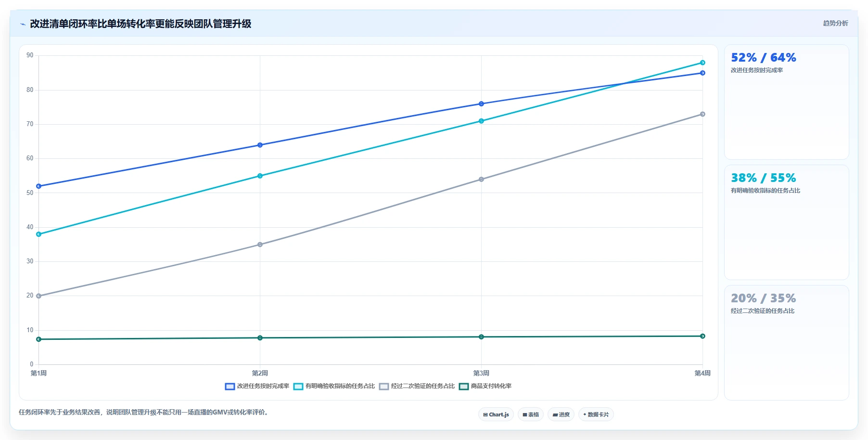868x440 pixels.
Task: Click the 38% / 55% stat value
Action: pyautogui.click(x=763, y=178)
